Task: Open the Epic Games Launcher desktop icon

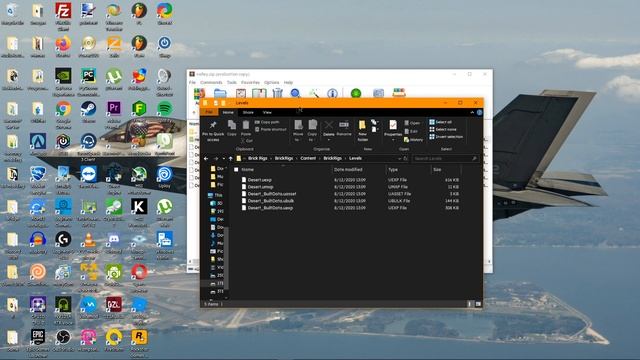Action: [38, 343]
